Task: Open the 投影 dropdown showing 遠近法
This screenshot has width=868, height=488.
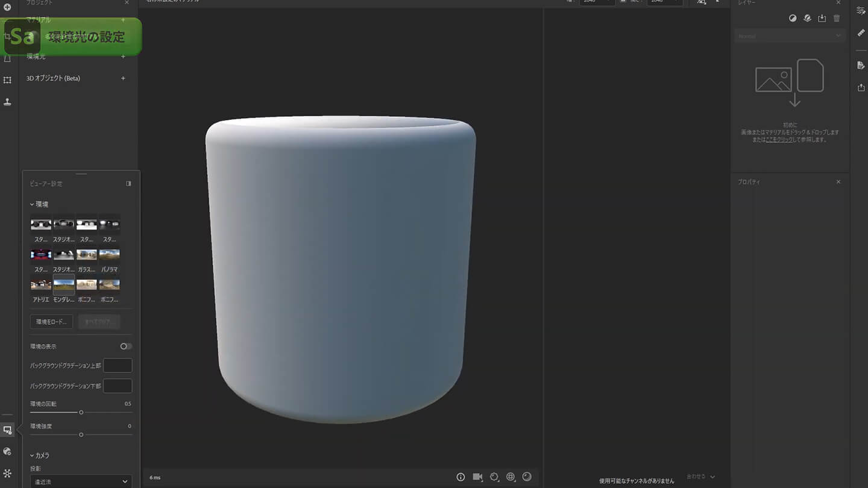Action: [81, 481]
